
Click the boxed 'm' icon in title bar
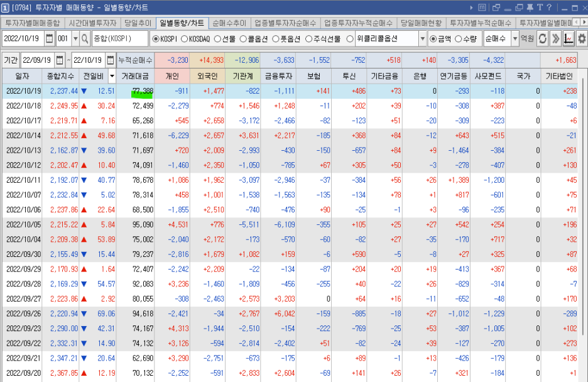point(482,8)
